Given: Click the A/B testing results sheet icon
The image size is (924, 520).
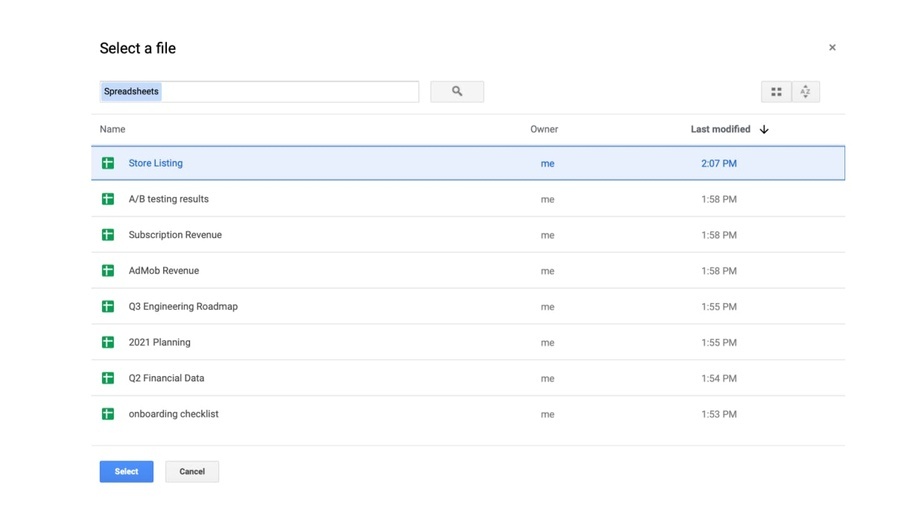Looking at the screenshot, I should click(x=108, y=199).
